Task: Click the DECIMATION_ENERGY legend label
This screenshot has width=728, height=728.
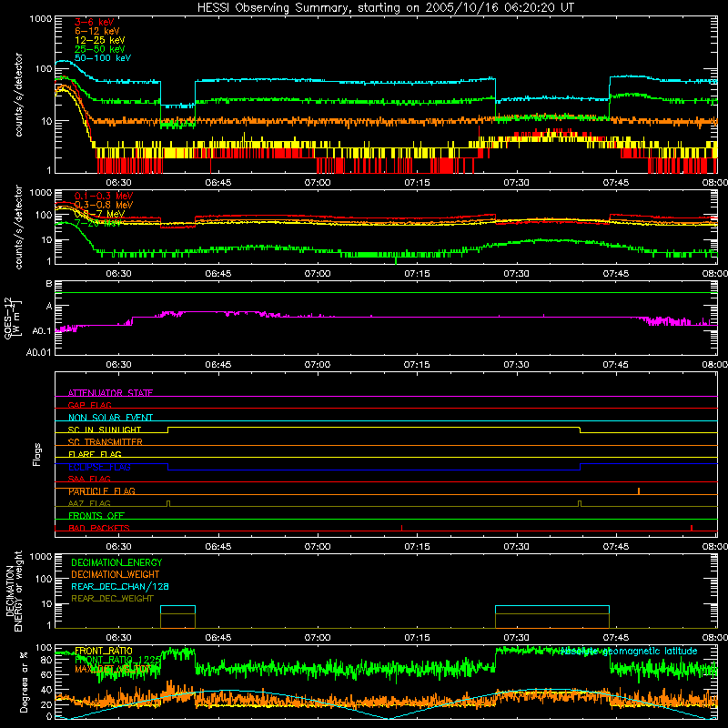Action: coord(116,562)
